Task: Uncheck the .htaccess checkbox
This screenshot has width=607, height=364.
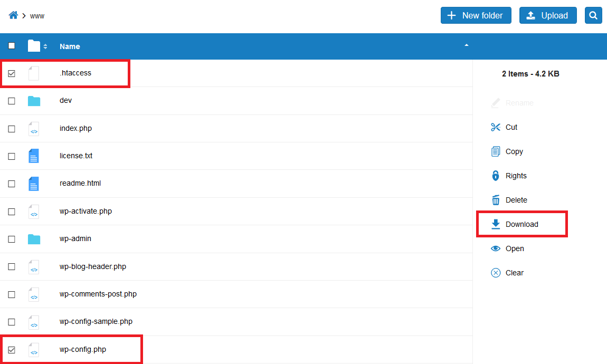Action: coord(12,73)
